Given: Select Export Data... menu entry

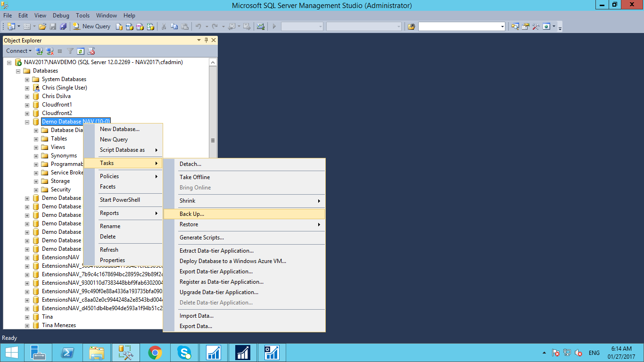Looking at the screenshot, I should (x=244, y=326).
